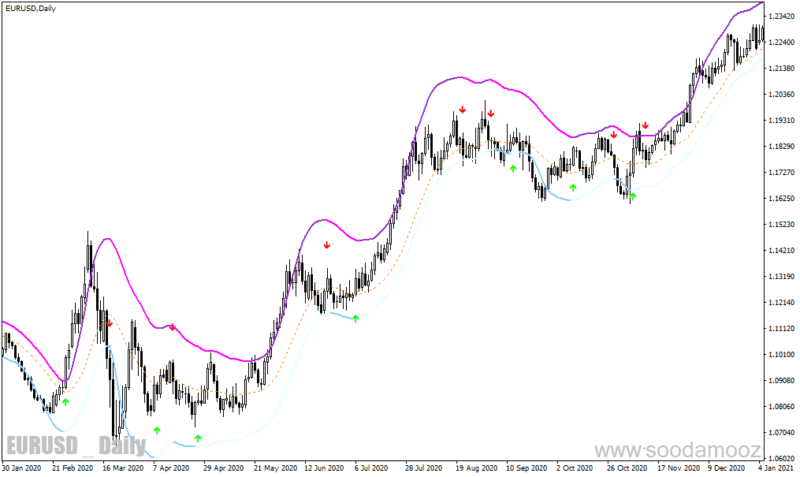
Task: Click the 17 Nov 2020 date label
Action: coord(679,468)
